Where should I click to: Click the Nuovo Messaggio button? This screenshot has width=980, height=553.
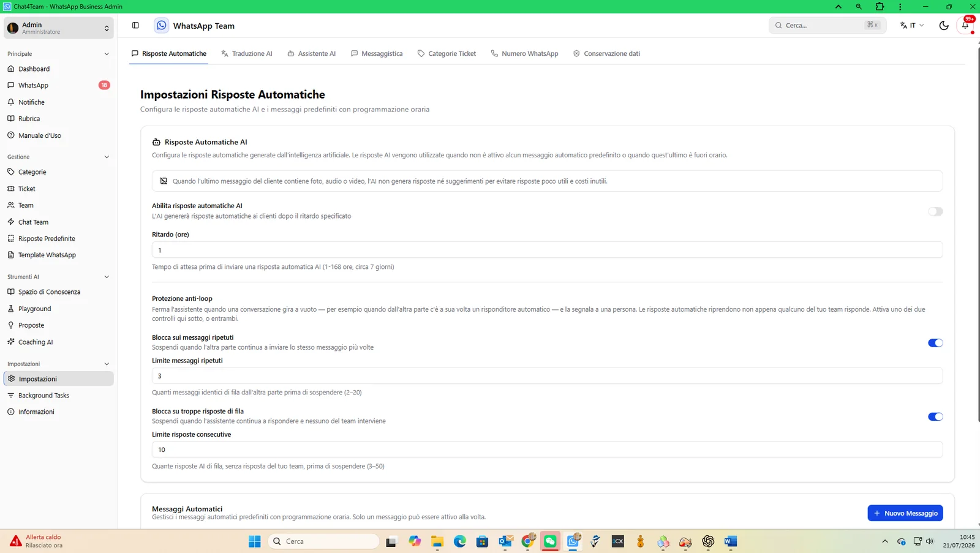pos(905,513)
